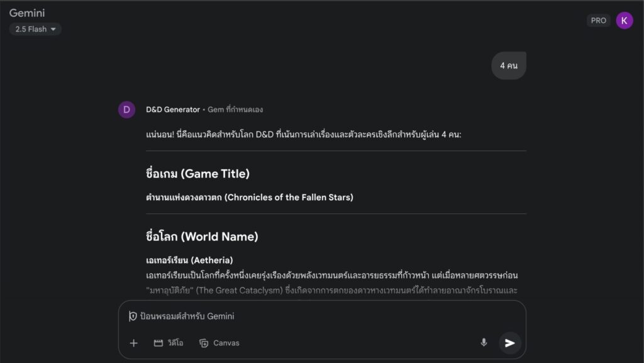644x363 pixels.
Task: Click the dropdown arrow beside 2.5 Flash
Action: pyautogui.click(x=53, y=29)
